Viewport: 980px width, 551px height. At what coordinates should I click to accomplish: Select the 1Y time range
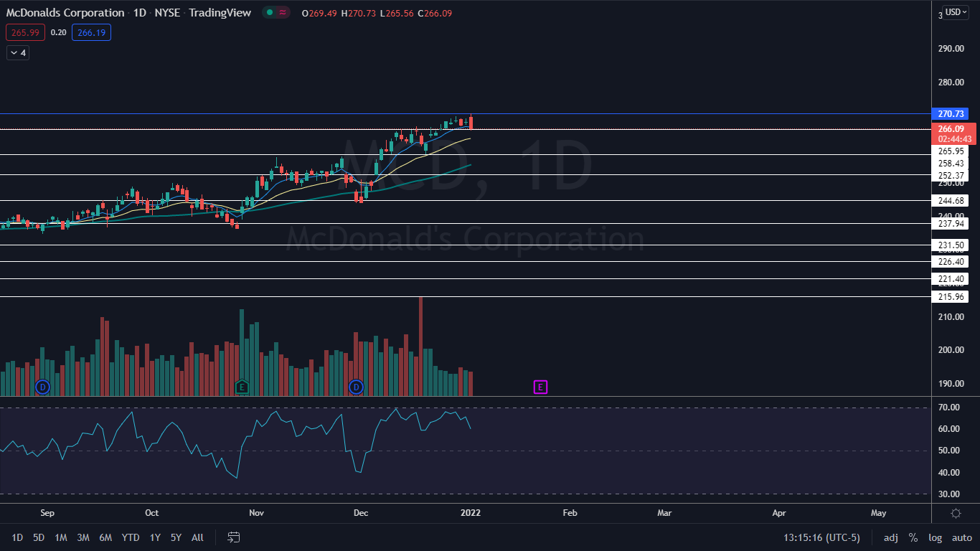(x=155, y=537)
